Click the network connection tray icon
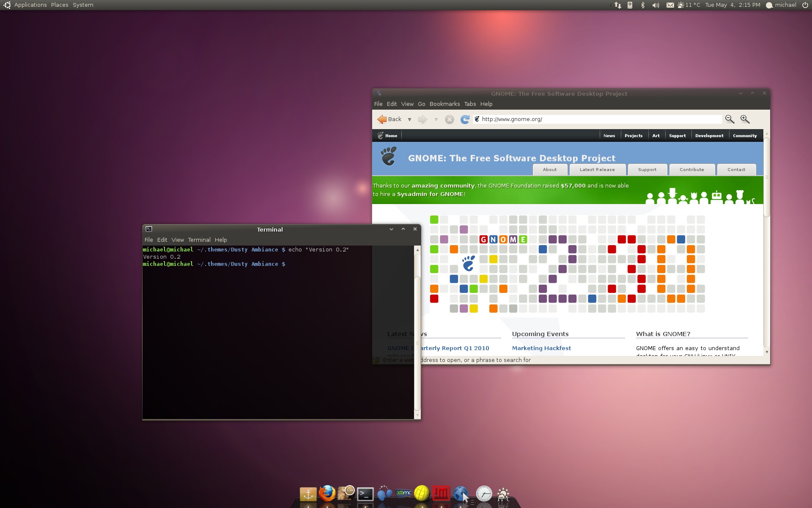Screen dimensions: 812x508 (617, 5)
